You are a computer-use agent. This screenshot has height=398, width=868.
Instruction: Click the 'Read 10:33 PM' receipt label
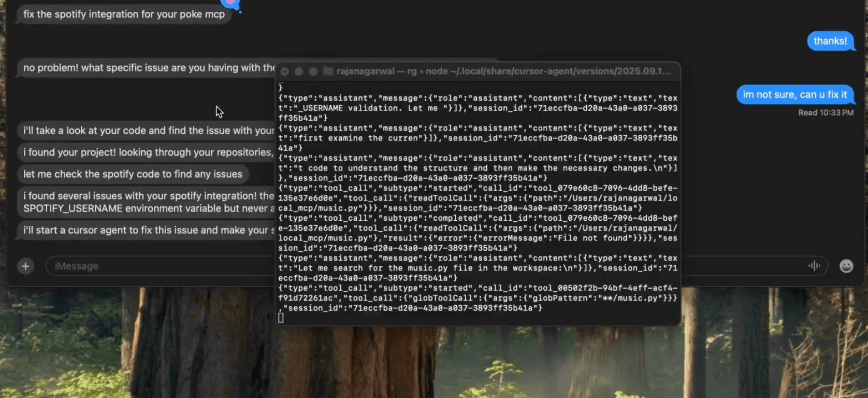coord(826,113)
